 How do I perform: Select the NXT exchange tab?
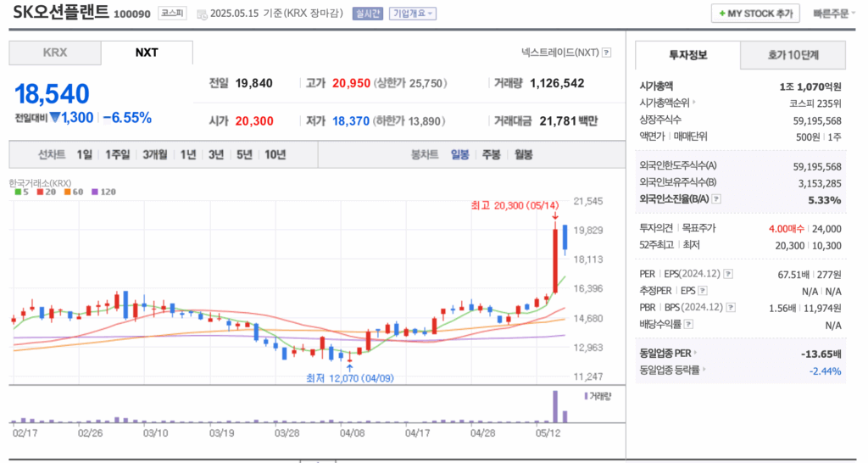click(147, 53)
